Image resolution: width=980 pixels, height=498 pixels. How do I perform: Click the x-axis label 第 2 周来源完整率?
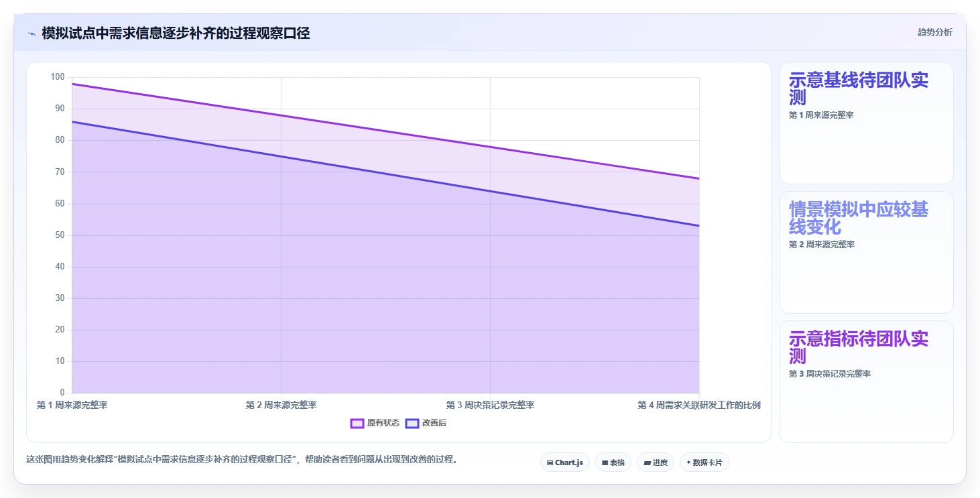[282, 405]
